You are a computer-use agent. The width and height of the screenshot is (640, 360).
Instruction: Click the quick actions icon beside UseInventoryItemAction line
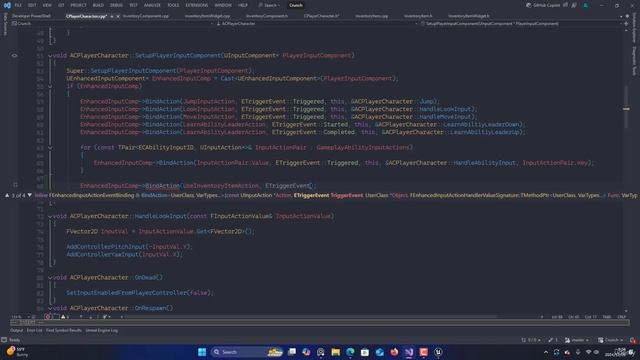tap(15, 185)
